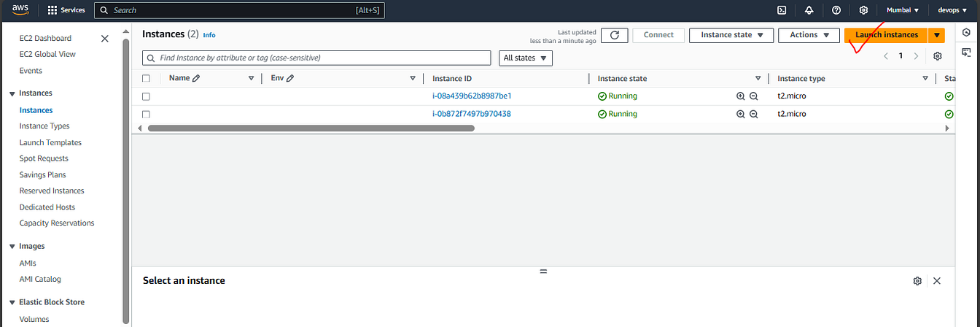Open Volumes in sidebar
The image size is (980, 327).
coord(34,319)
